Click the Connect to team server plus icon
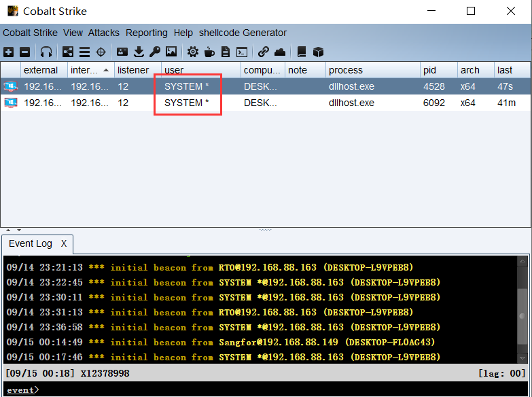The height and width of the screenshot is (397, 532). (x=8, y=52)
